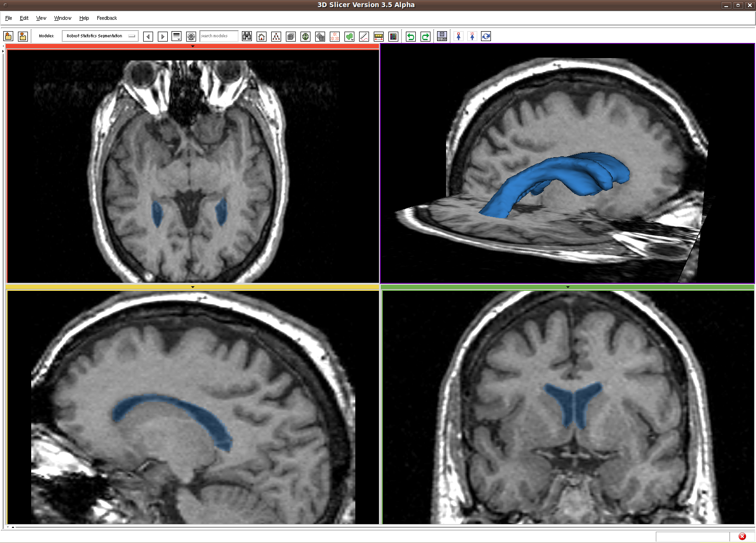Click the Save Scene icon

(x=23, y=36)
